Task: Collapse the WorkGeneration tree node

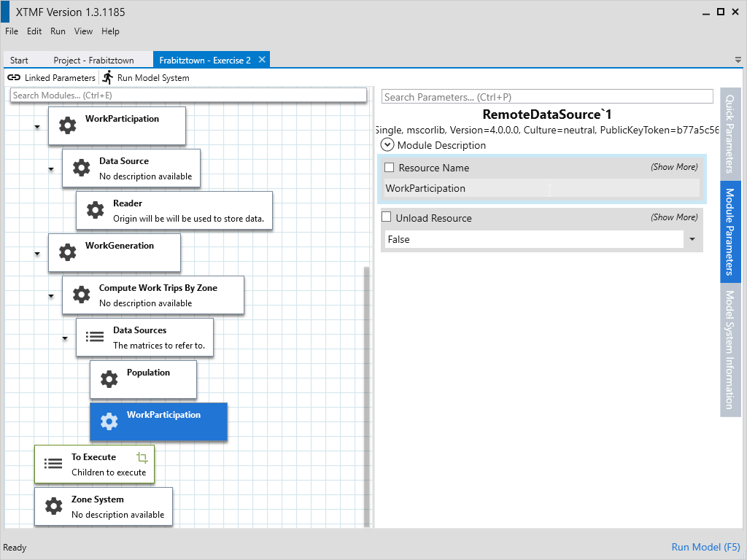Action: point(37,254)
